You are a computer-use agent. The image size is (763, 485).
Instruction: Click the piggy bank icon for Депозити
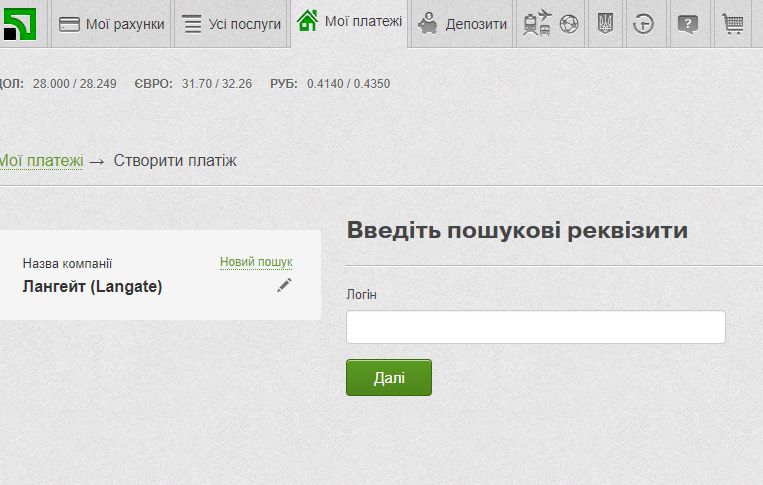tap(429, 24)
